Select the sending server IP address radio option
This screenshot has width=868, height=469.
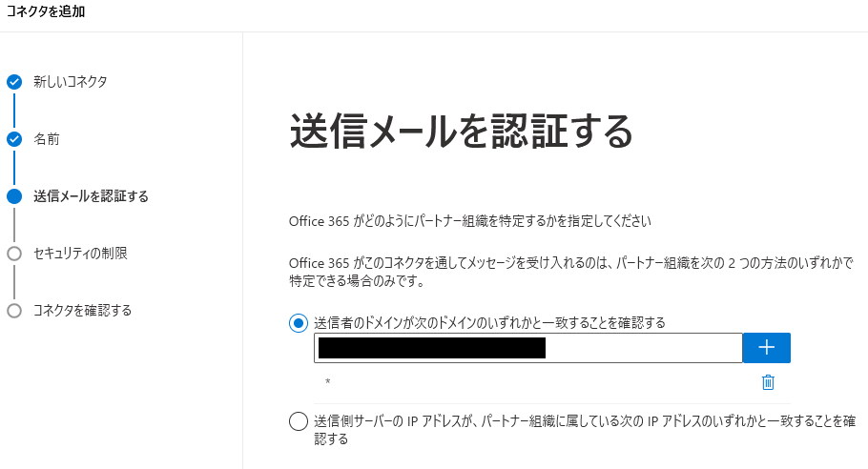(299, 421)
